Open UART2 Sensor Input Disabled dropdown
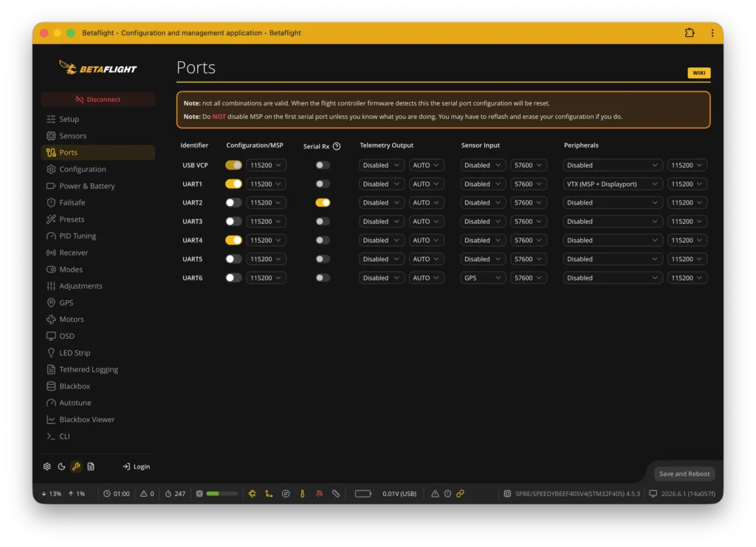Screen dimensions: 756x547 483,202
